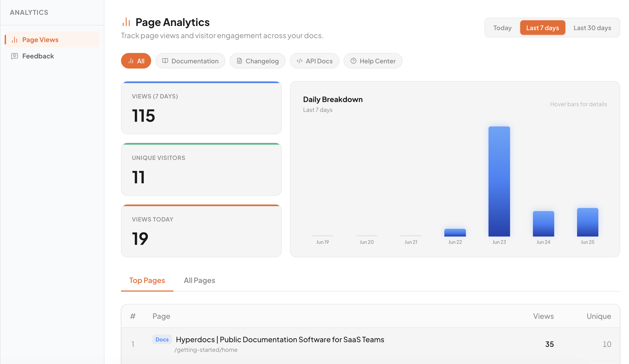Click the Jun 21 axis label
629x364 pixels.
[x=411, y=242]
